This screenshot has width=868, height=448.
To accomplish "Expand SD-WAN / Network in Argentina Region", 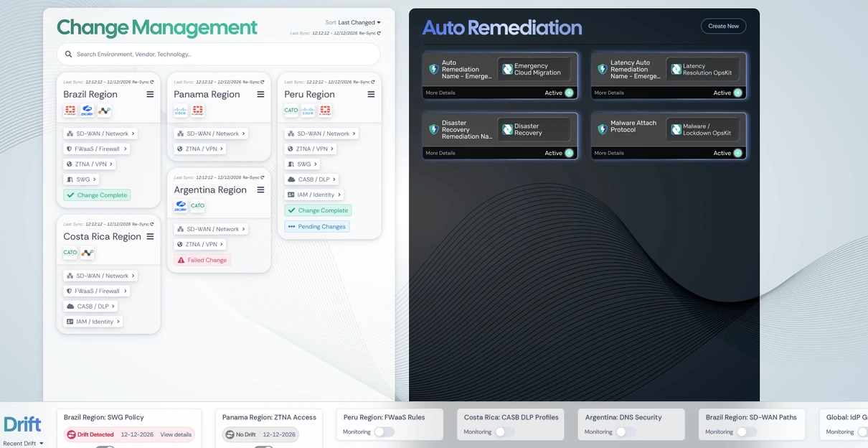I will click(210, 229).
